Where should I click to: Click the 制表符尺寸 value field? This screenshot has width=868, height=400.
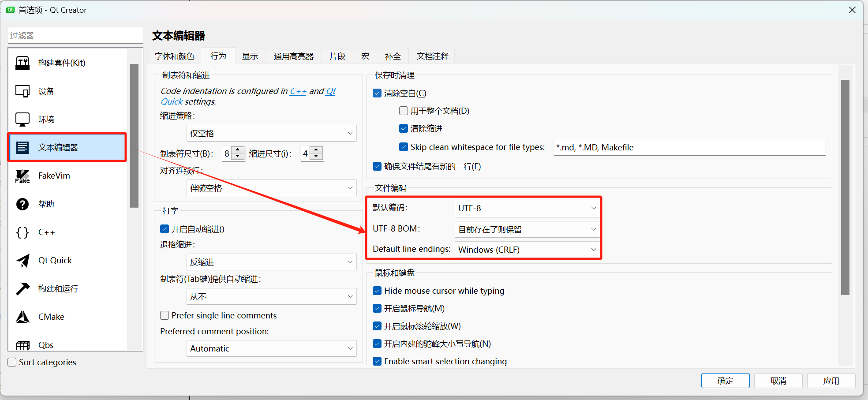tap(227, 153)
